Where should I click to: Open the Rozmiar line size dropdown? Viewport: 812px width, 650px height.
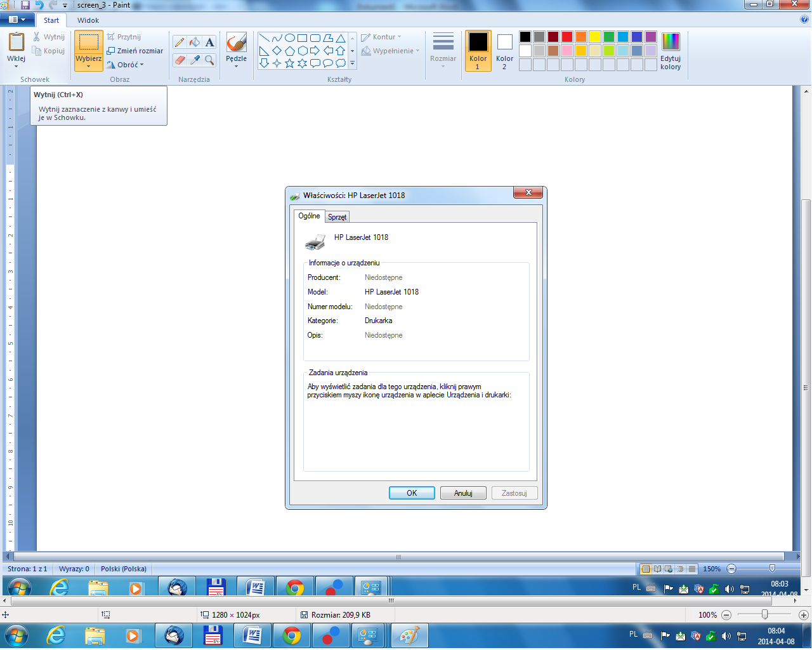pos(443,50)
